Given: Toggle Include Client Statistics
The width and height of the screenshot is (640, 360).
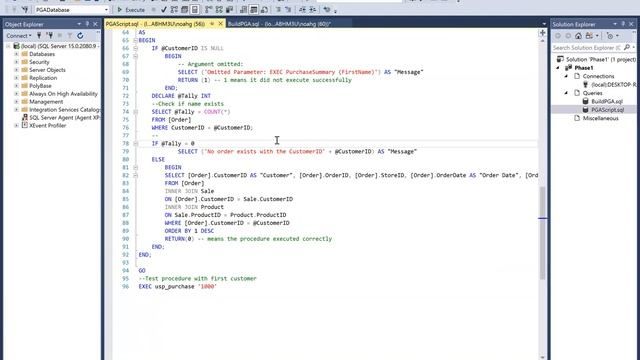Looking at the screenshot, I should tap(229, 9).
